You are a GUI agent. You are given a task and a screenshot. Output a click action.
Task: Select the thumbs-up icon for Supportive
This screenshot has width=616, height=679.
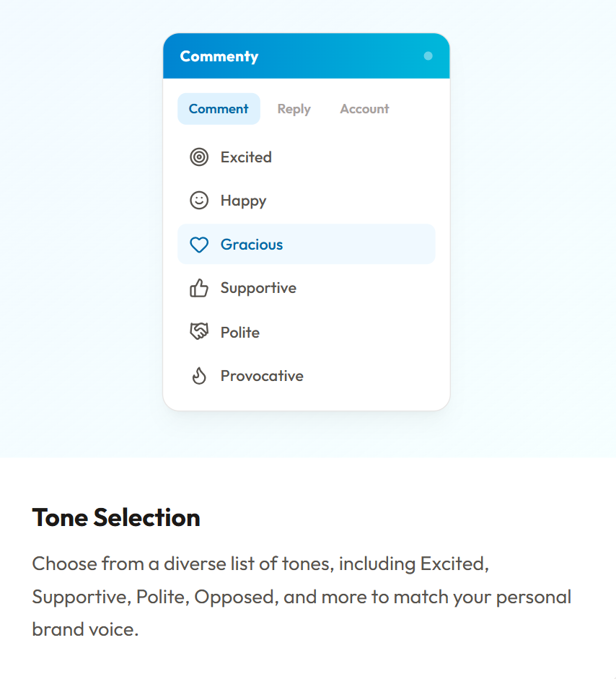(198, 288)
